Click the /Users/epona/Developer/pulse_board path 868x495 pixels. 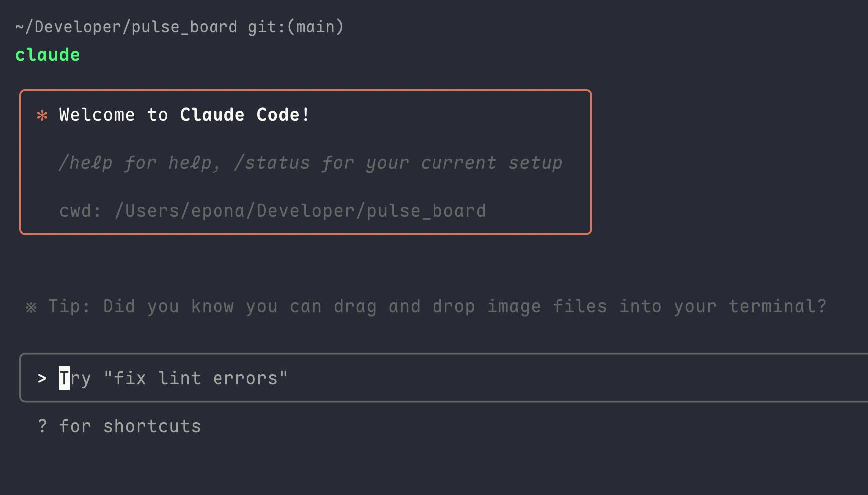click(300, 211)
